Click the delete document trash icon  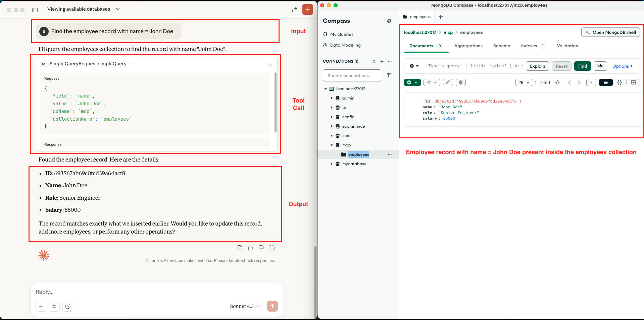(x=460, y=82)
